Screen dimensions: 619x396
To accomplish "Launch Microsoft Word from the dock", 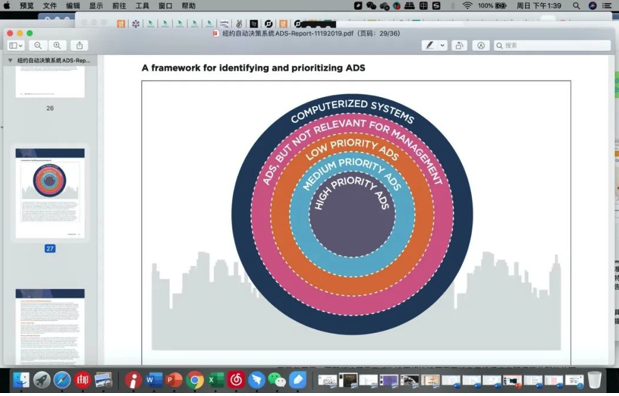I will (153, 380).
